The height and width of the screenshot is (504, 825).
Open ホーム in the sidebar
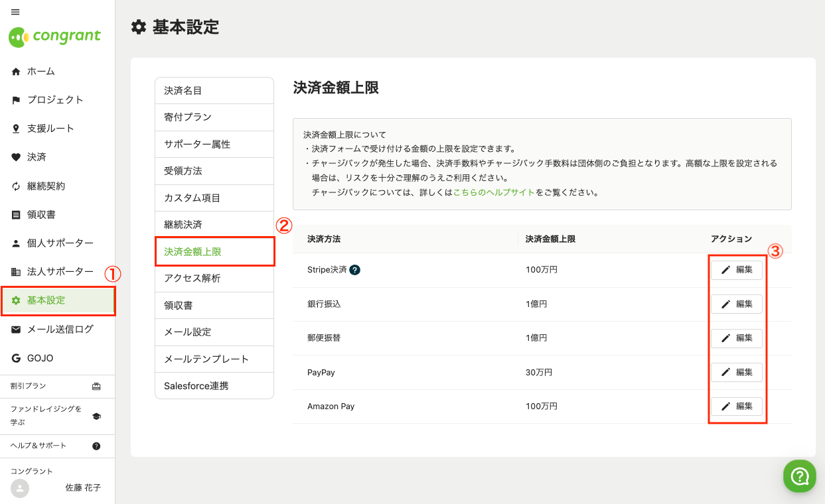click(40, 71)
